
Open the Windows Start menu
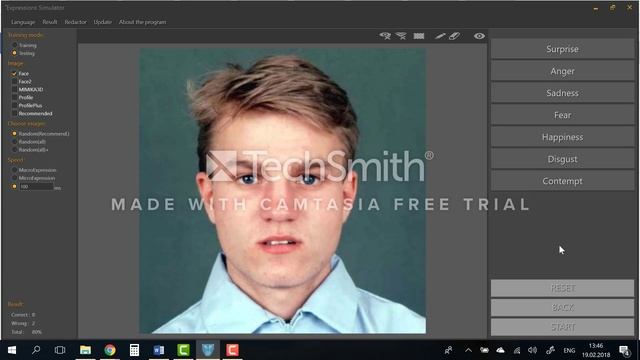pos(12,350)
